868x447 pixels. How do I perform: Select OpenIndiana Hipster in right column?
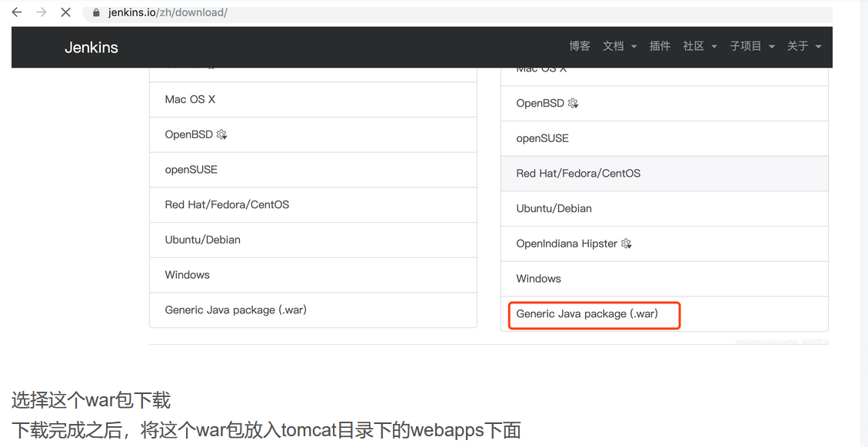pyautogui.click(x=664, y=243)
